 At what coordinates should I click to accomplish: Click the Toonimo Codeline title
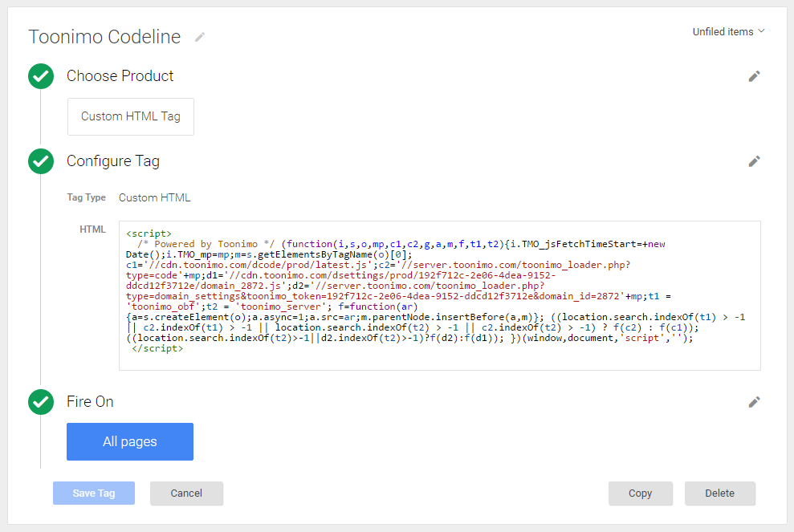click(x=104, y=37)
